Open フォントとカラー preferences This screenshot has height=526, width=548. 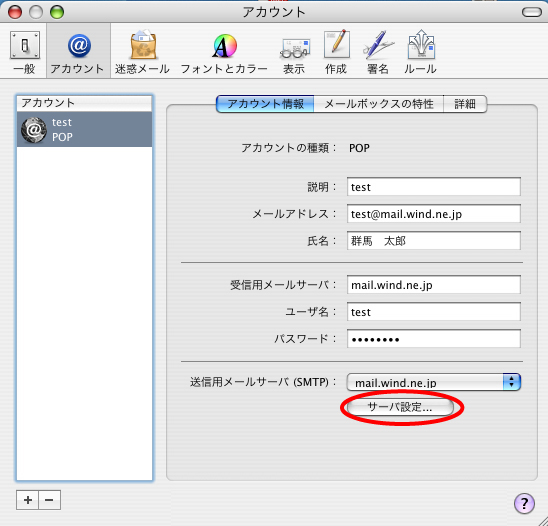coord(224,52)
